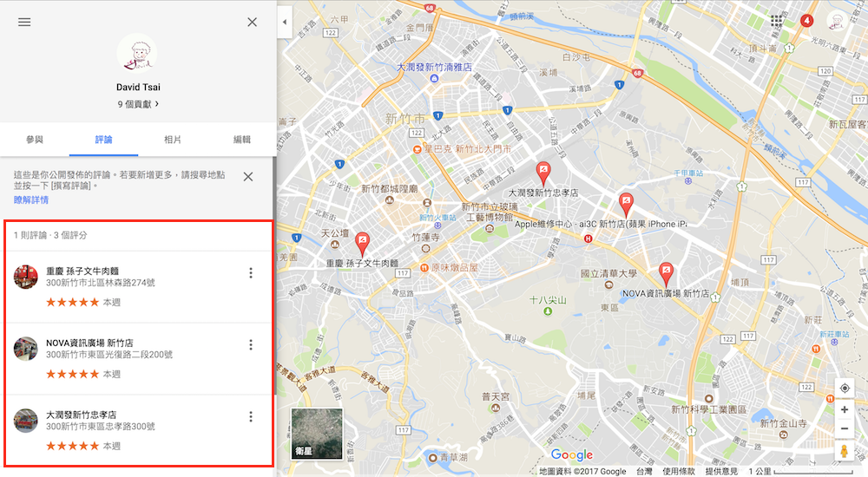The width and height of the screenshot is (868, 477).
Task: Open the 重慶 孫子文牛肉麵 review title
Action: 82,271
